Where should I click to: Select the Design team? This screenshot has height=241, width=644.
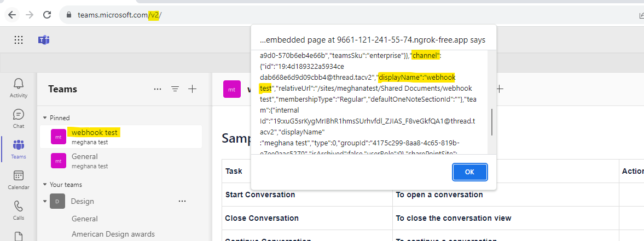pos(82,201)
